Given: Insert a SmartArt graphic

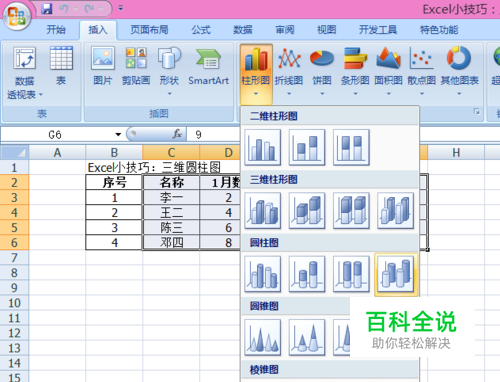Looking at the screenshot, I should [208, 66].
